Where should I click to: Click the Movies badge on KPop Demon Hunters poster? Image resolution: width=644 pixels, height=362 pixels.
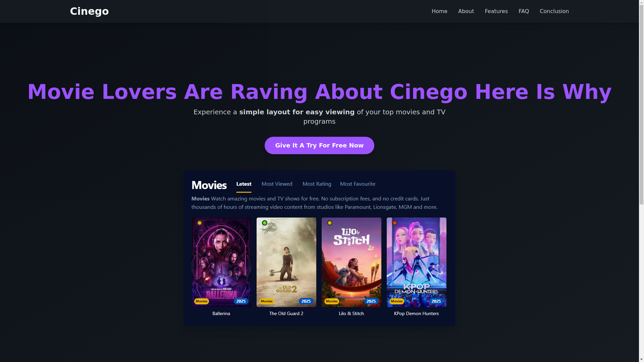[397, 301]
